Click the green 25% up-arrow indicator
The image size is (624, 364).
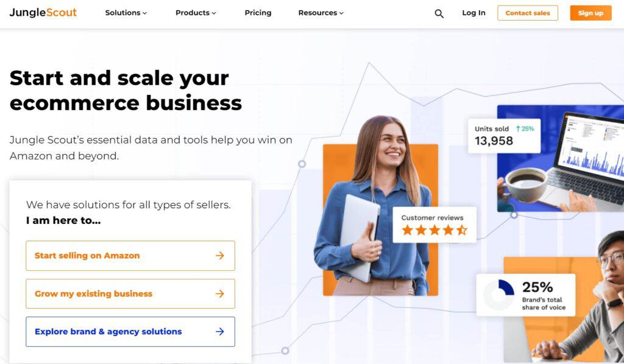pyautogui.click(x=525, y=129)
